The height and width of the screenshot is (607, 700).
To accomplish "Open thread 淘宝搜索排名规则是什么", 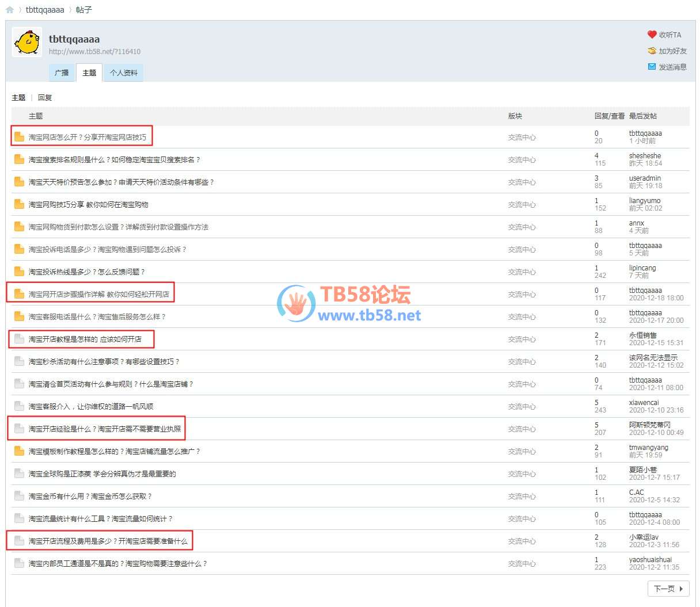I will [x=114, y=160].
